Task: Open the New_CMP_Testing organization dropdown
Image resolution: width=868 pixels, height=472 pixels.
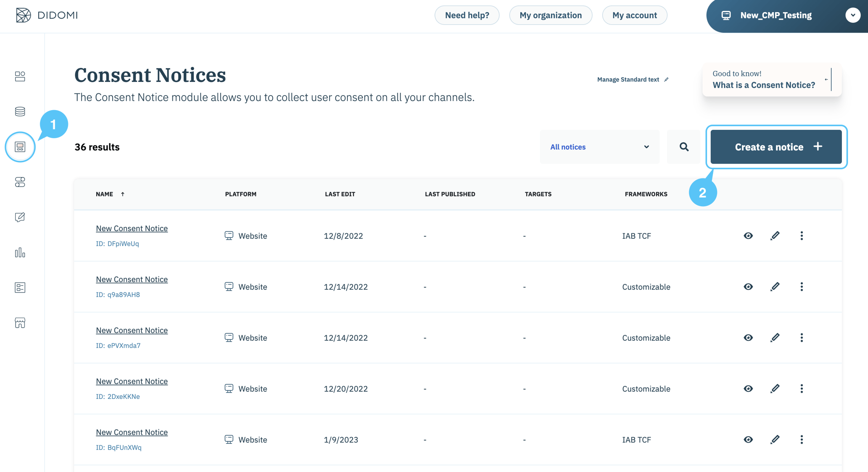Action: [853, 15]
